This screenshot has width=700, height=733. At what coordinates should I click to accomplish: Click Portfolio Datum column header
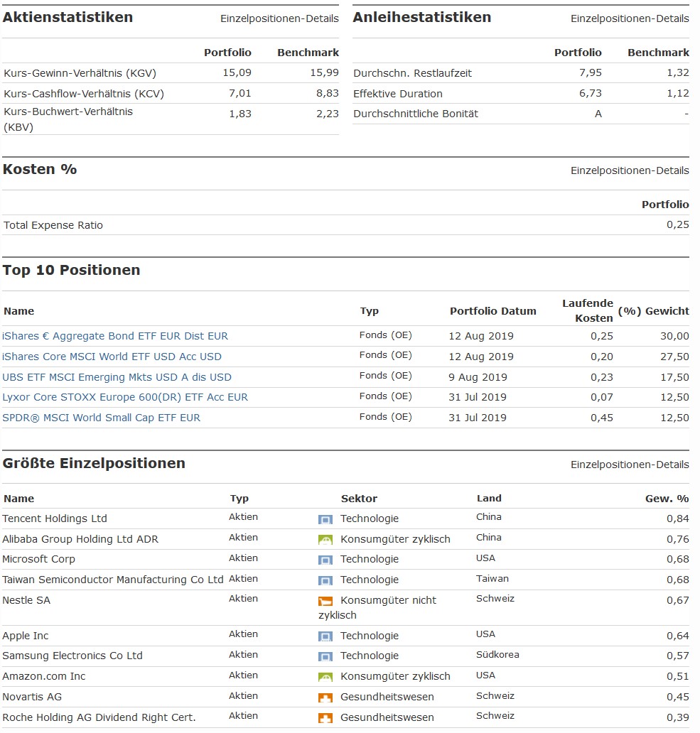tap(493, 311)
